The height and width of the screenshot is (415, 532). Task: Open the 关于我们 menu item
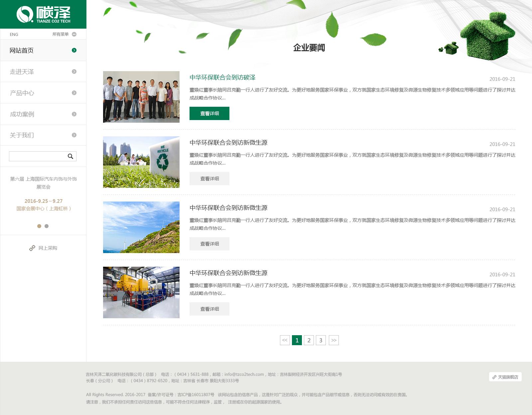point(22,135)
